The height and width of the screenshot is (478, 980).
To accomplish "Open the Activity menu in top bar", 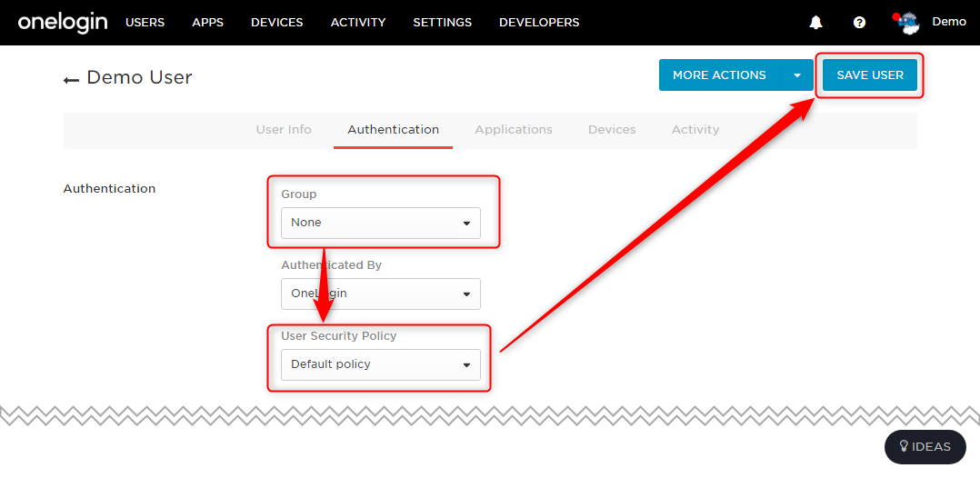I will [358, 23].
